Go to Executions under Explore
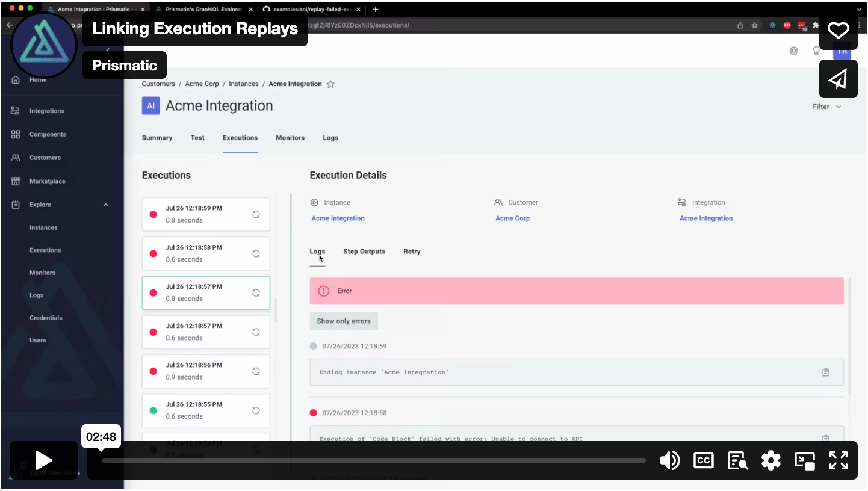868x491 pixels. (45, 250)
